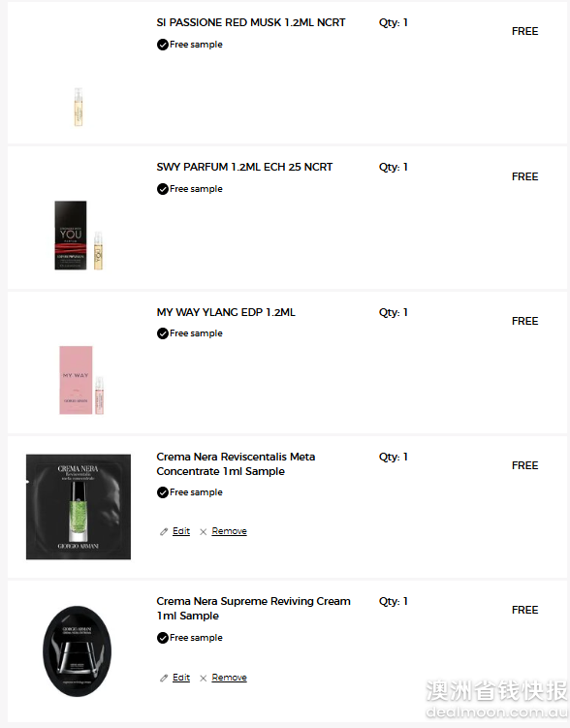The width and height of the screenshot is (570, 728).
Task: Click the checkmark icon beside SI PASSIONE sample
Action: tap(163, 45)
